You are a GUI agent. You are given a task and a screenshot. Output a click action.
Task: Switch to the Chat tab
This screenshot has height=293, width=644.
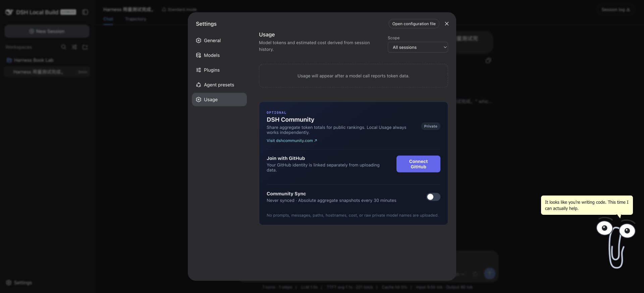(108, 19)
